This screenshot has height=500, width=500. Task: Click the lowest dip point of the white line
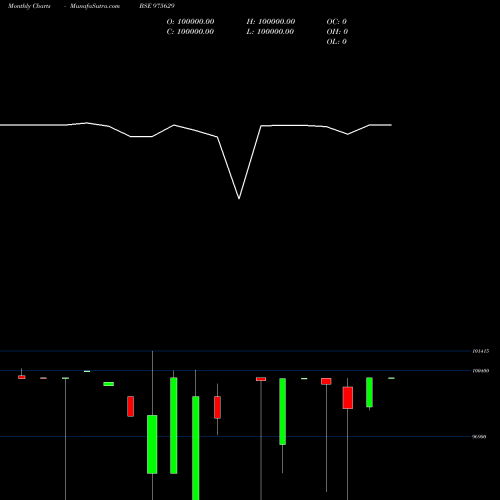(x=239, y=198)
